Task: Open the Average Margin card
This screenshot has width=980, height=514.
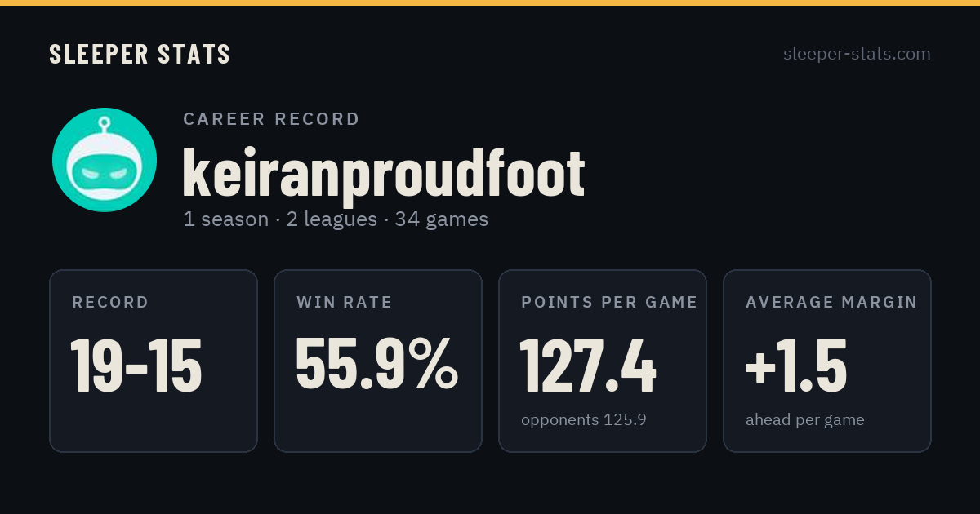Action: coord(827,361)
